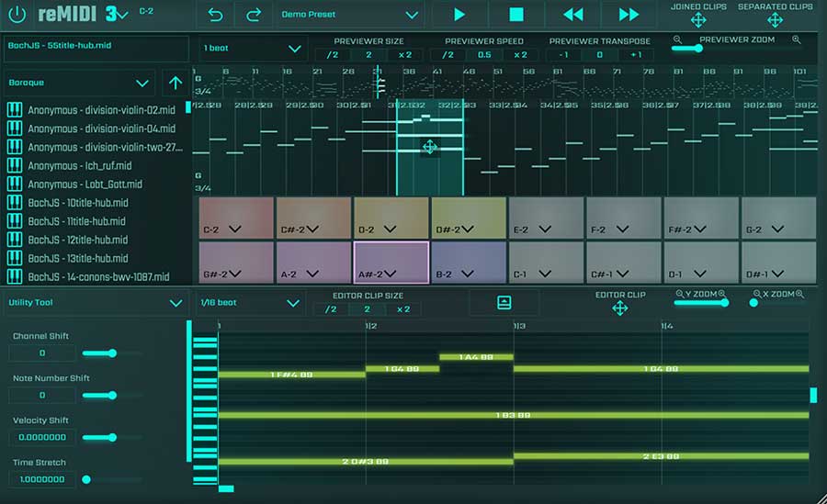This screenshot has width=827, height=504.
Task: Open the F#-2 pad dropdown
Action: tap(700, 229)
